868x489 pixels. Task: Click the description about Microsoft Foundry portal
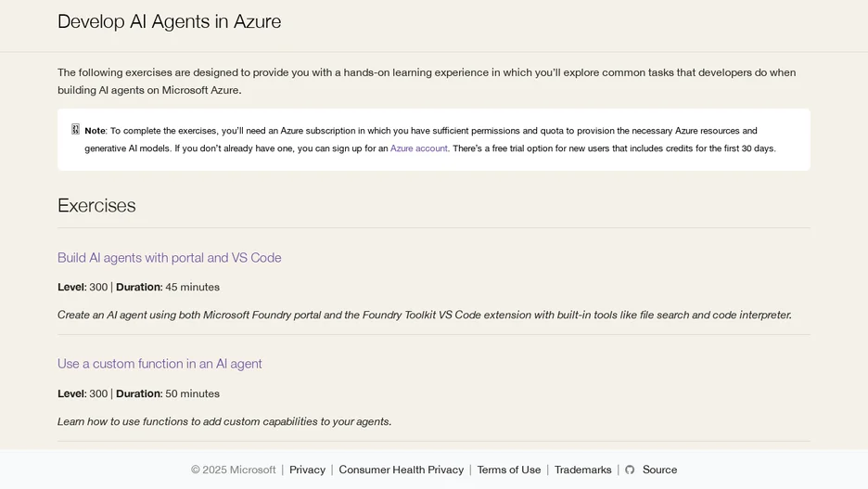pyautogui.click(x=425, y=315)
